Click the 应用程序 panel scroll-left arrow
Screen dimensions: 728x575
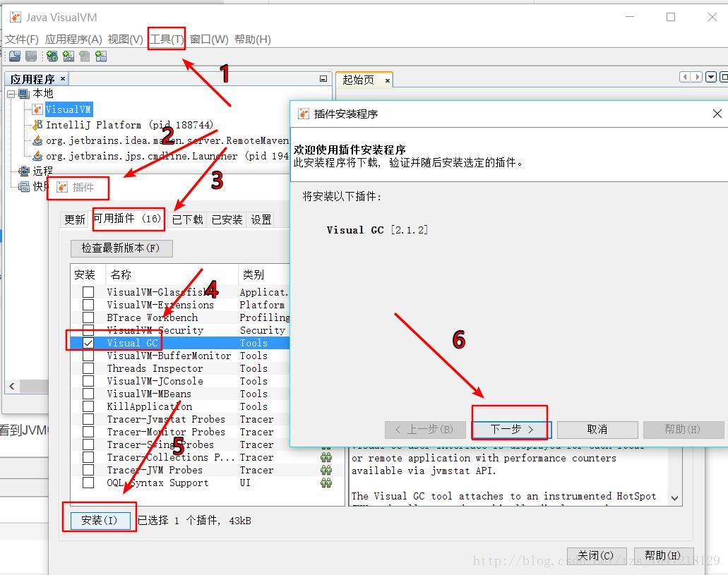coord(12,386)
